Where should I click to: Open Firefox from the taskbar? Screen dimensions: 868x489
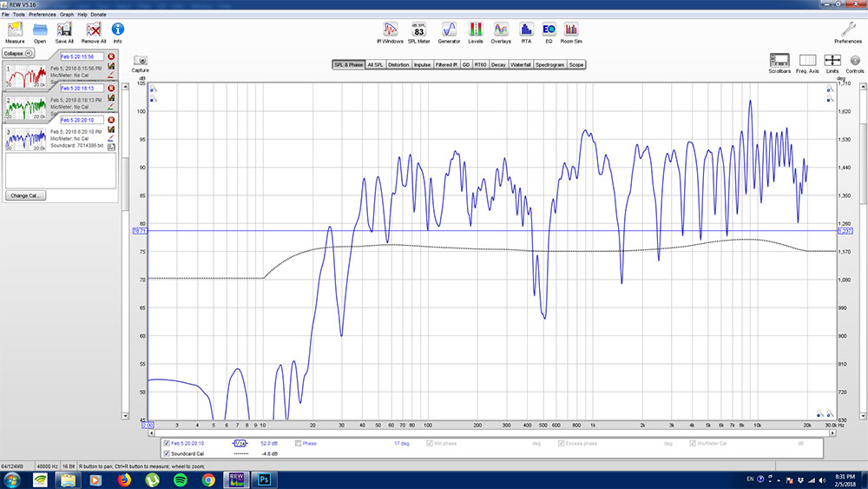(x=124, y=479)
